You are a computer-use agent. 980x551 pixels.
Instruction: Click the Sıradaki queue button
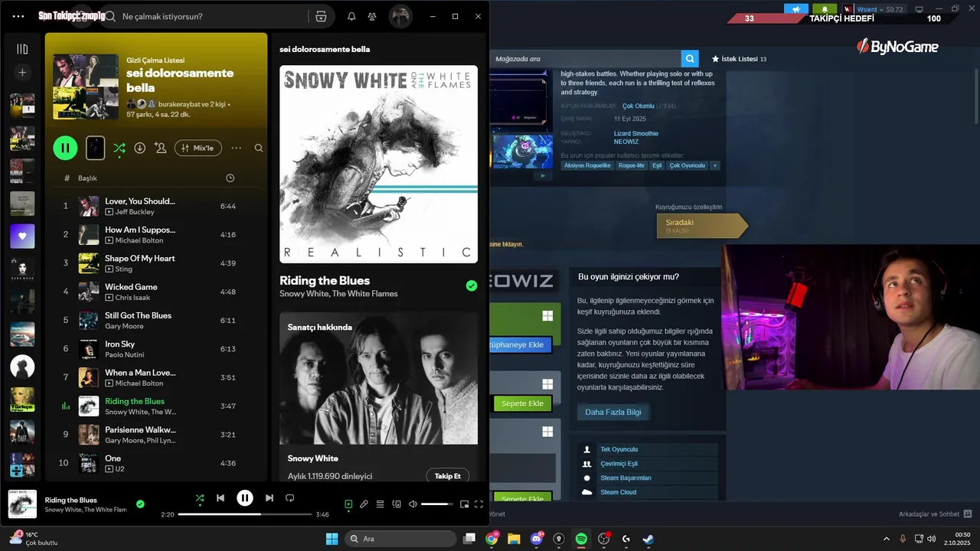point(701,225)
